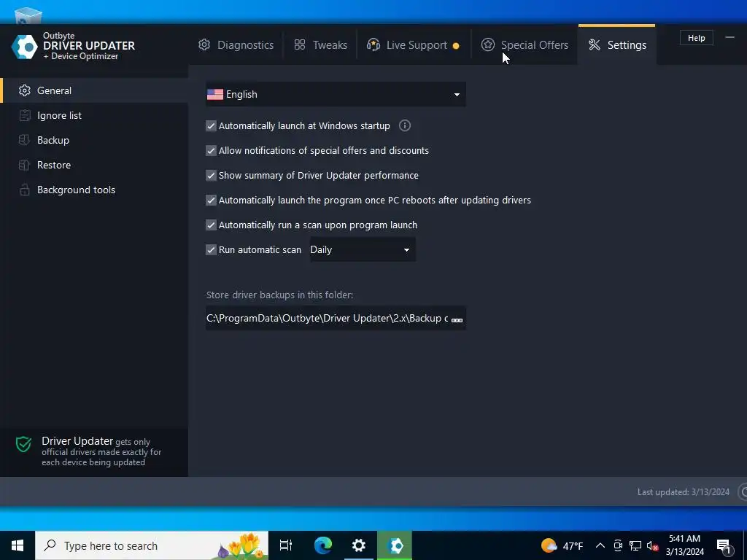The width and height of the screenshot is (747, 560).
Task: Switch to the Tweaks tab
Action: click(x=320, y=44)
